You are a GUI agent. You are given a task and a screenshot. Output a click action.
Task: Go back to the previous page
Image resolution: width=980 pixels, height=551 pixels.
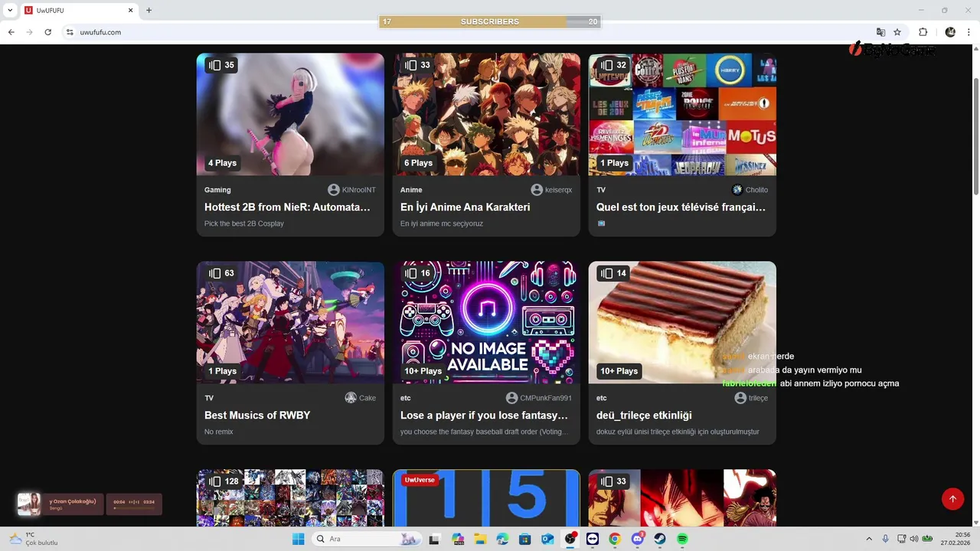point(11,32)
